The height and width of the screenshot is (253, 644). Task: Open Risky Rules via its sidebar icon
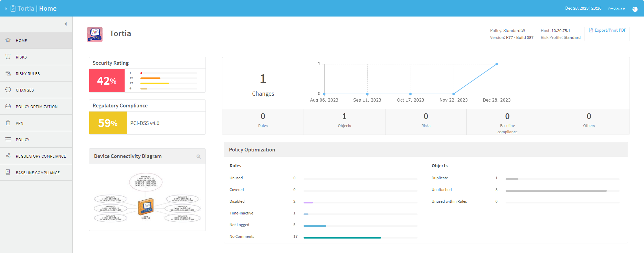point(8,73)
